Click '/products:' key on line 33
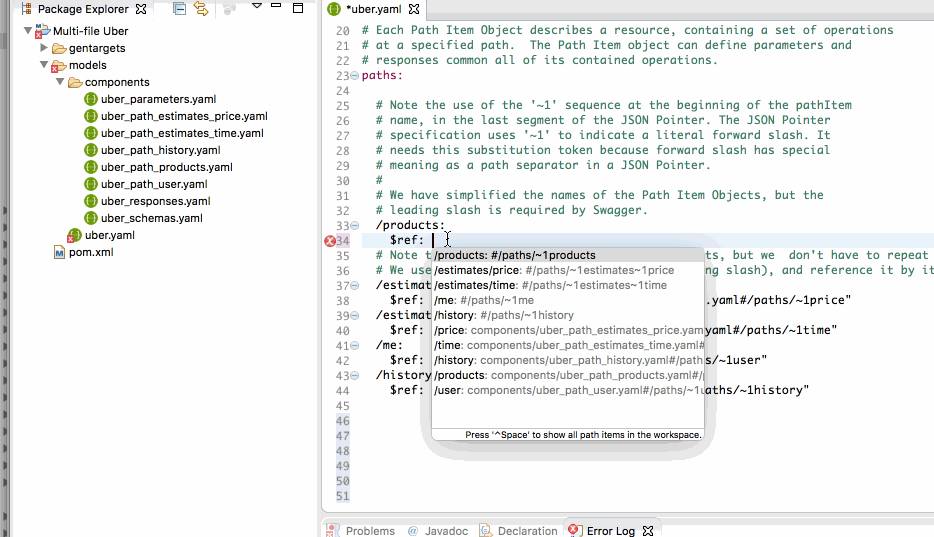 pos(410,225)
